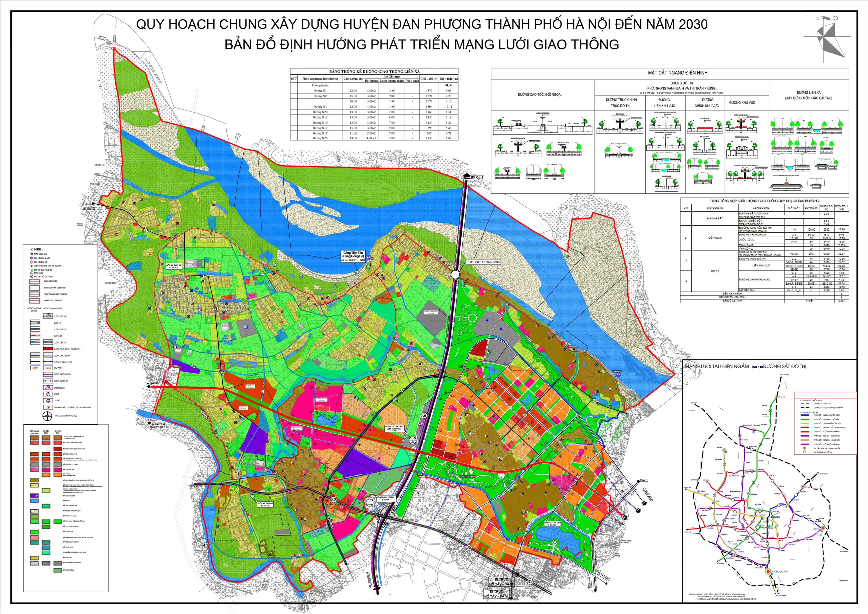Click the 'BẾN XE THỌ AN' map label

(174, 265)
